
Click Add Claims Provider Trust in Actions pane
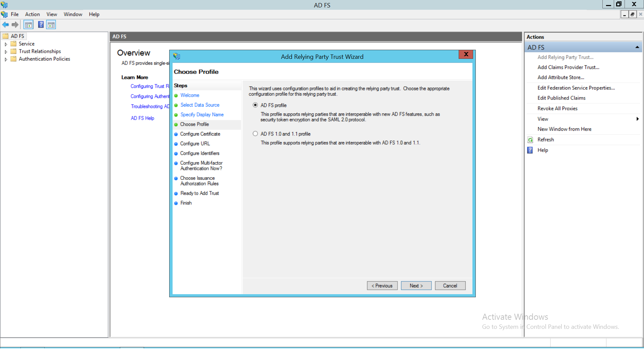point(568,67)
